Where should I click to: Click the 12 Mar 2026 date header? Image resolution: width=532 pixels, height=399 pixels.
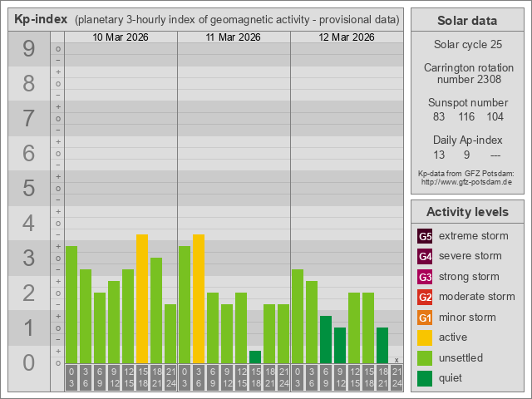(x=347, y=37)
